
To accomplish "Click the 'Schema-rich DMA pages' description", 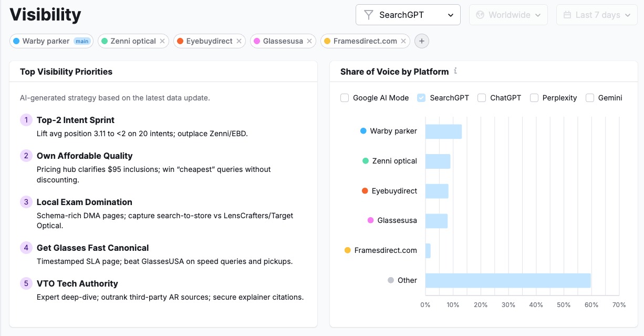I will (x=165, y=220).
